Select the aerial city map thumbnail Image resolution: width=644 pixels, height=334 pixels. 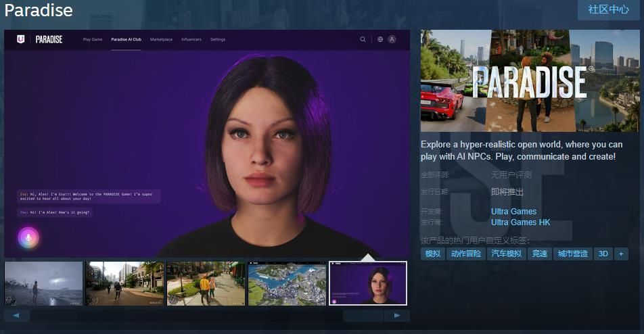287,283
